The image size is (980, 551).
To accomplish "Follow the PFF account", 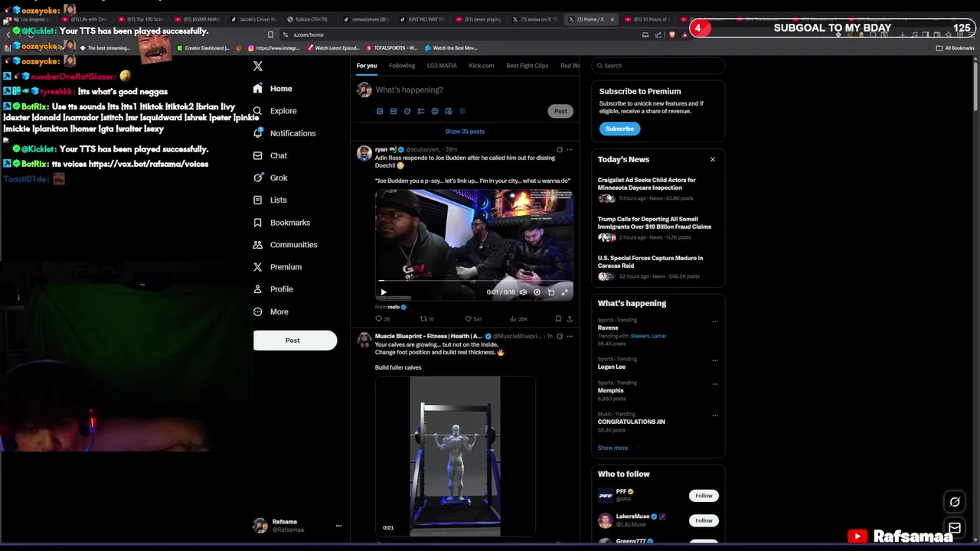I will (704, 496).
